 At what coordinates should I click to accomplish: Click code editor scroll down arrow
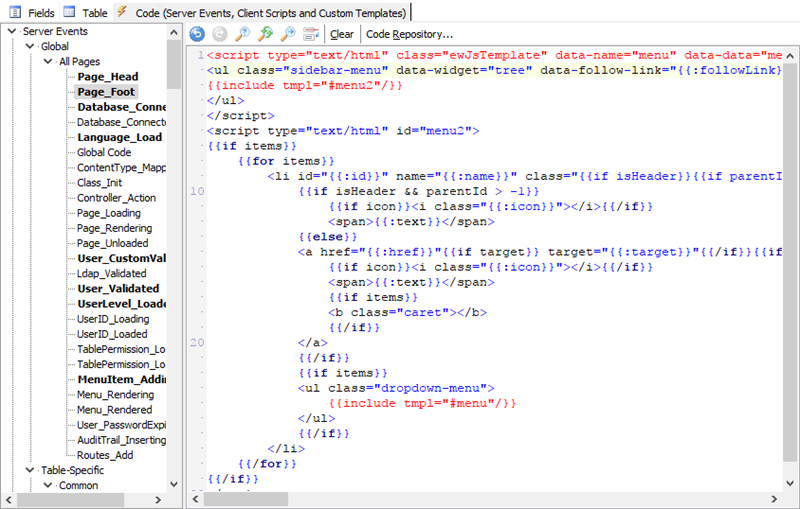[790, 483]
